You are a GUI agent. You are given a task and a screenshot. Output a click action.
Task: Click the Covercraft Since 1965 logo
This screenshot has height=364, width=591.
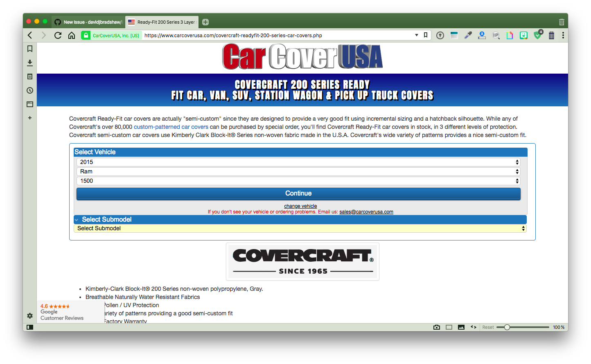303,262
